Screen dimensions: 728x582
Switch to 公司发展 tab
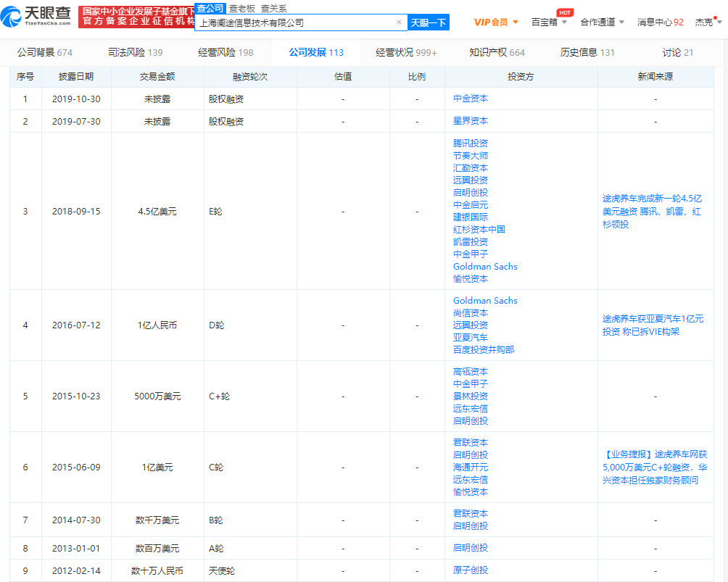tap(316, 52)
